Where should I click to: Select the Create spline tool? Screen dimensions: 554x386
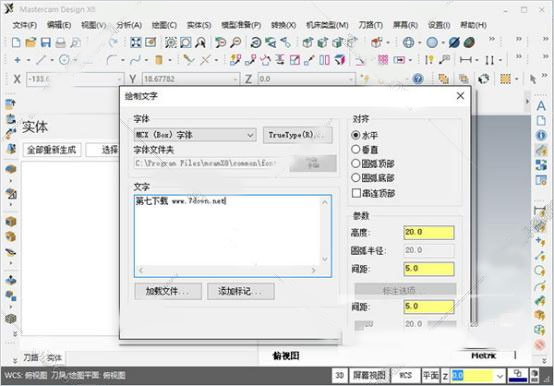point(135,60)
